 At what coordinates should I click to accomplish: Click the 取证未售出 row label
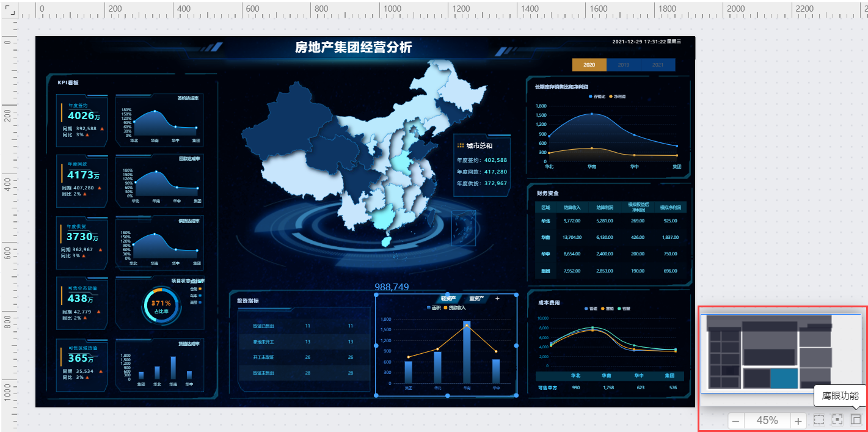click(263, 373)
